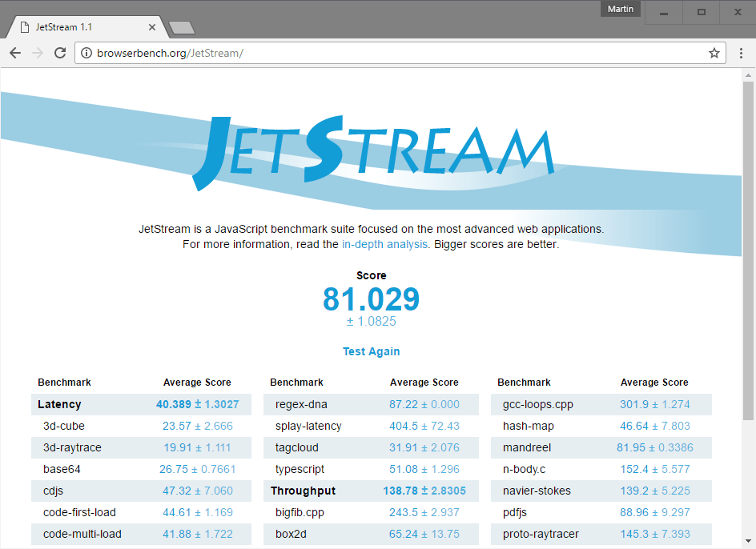This screenshot has width=756, height=549.
Task: Click the 3d-cube score 23.57 ± 2.666
Action: coord(198,426)
